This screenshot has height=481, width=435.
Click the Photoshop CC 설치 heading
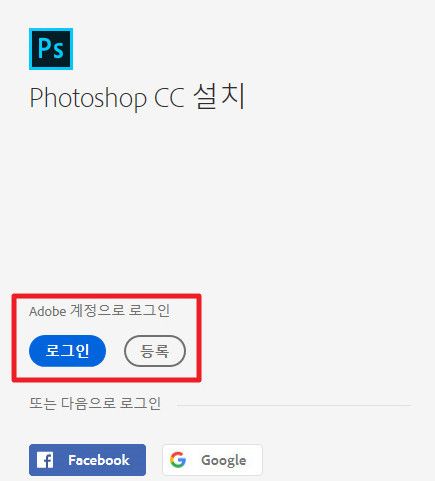point(137,97)
